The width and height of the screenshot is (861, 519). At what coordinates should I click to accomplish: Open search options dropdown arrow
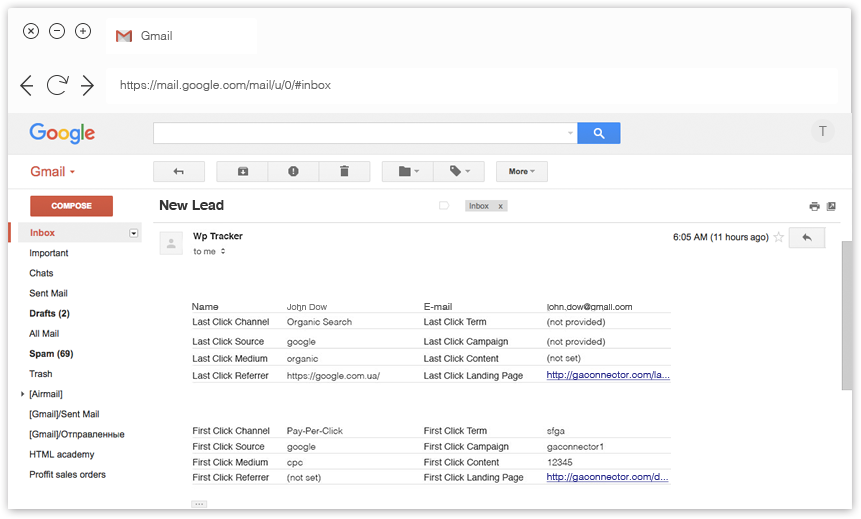click(570, 133)
